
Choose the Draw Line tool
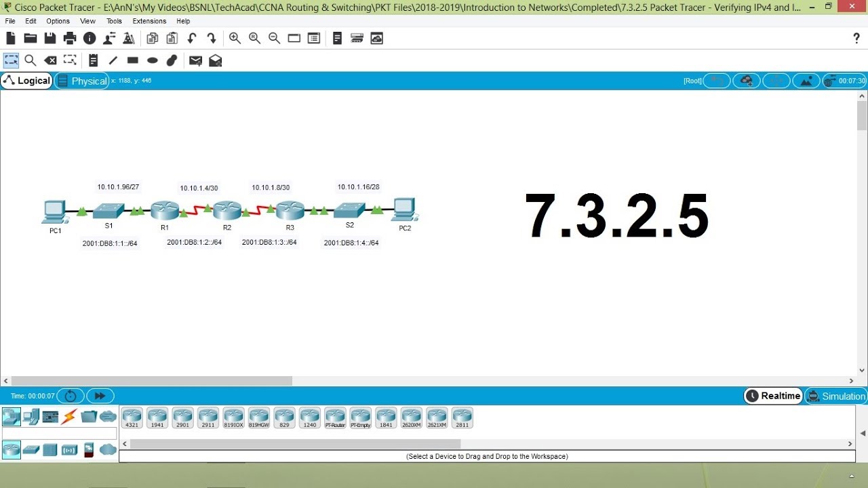(x=113, y=60)
